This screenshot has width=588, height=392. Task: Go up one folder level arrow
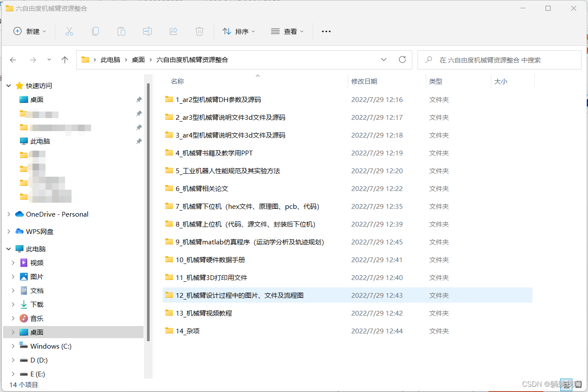click(65, 60)
